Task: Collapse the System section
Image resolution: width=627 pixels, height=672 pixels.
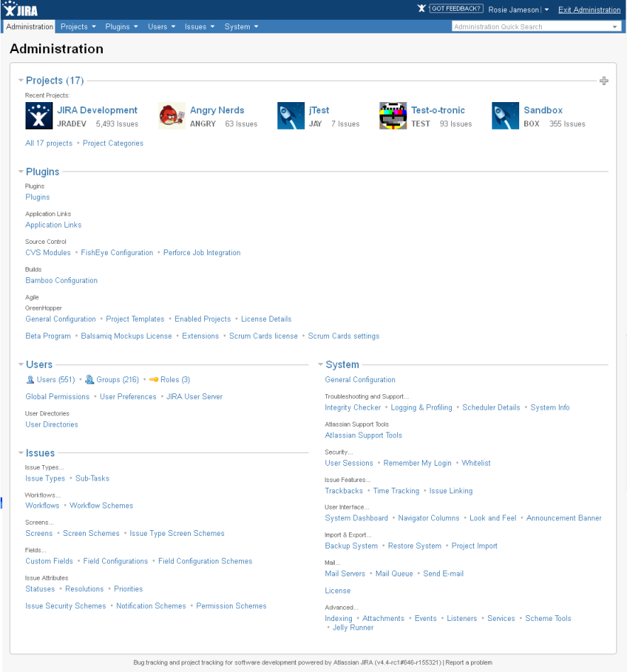Action: pos(321,364)
